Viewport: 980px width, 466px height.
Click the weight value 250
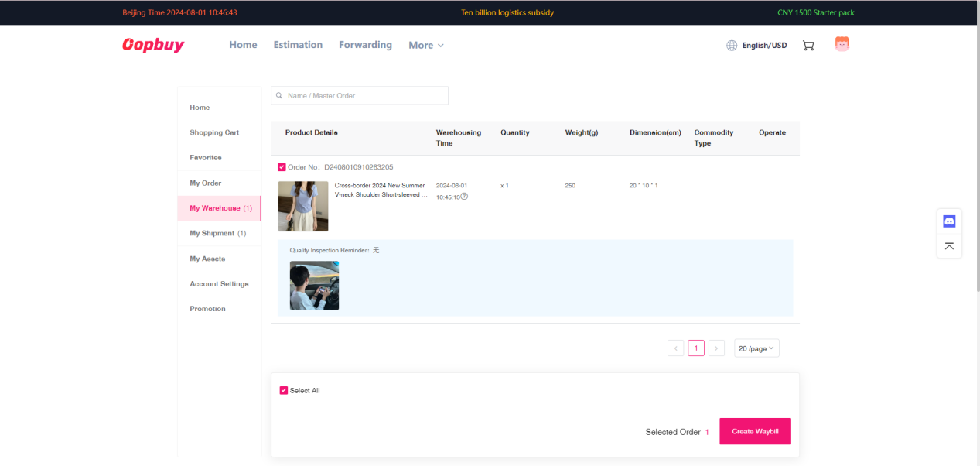click(570, 186)
